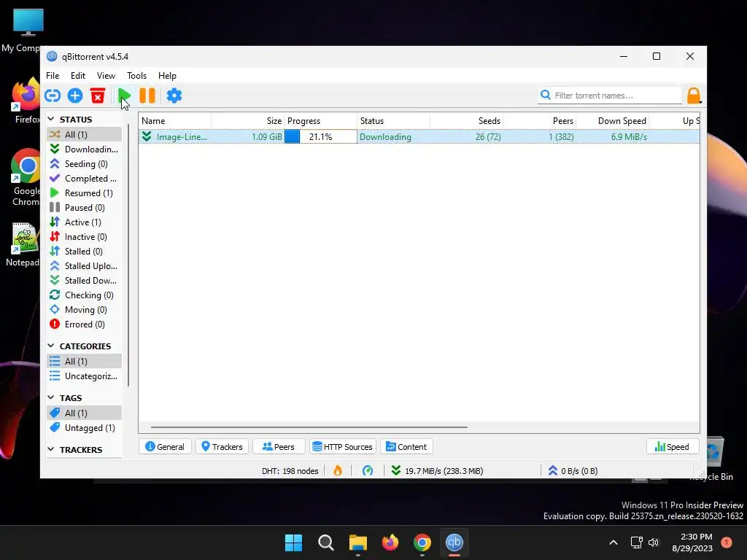This screenshot has height=560, width=747.
Task: Click the flame connection status icon
Action: 338,471
